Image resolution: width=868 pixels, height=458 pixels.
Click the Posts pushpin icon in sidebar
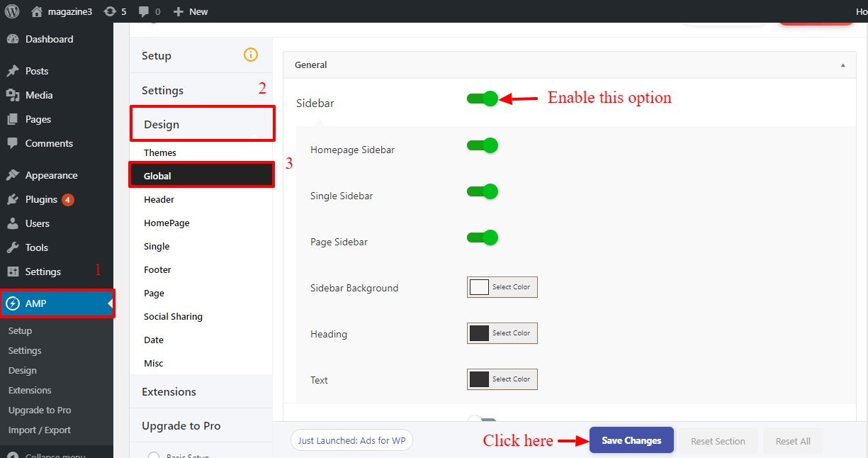tap(14, 70)
